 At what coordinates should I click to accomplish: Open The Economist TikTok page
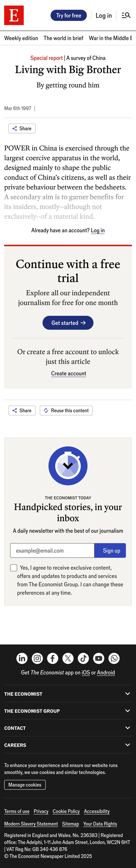[83, 658]
